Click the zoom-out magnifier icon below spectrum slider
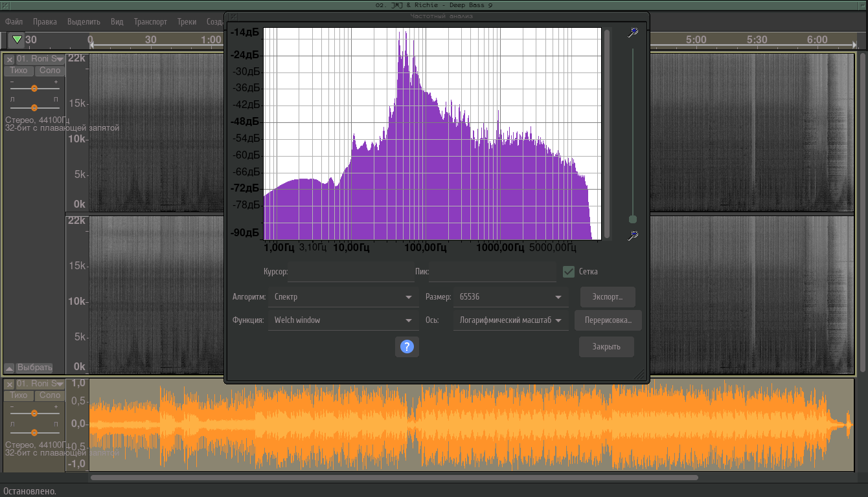The width and height of the screenshot is (868, 497). pyautogui.click(x=633, y=236)
